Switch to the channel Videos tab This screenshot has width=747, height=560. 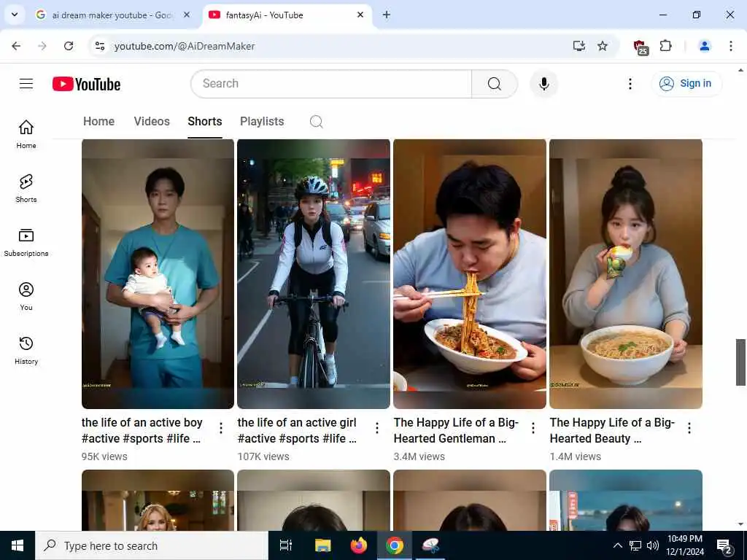(152, 122)
